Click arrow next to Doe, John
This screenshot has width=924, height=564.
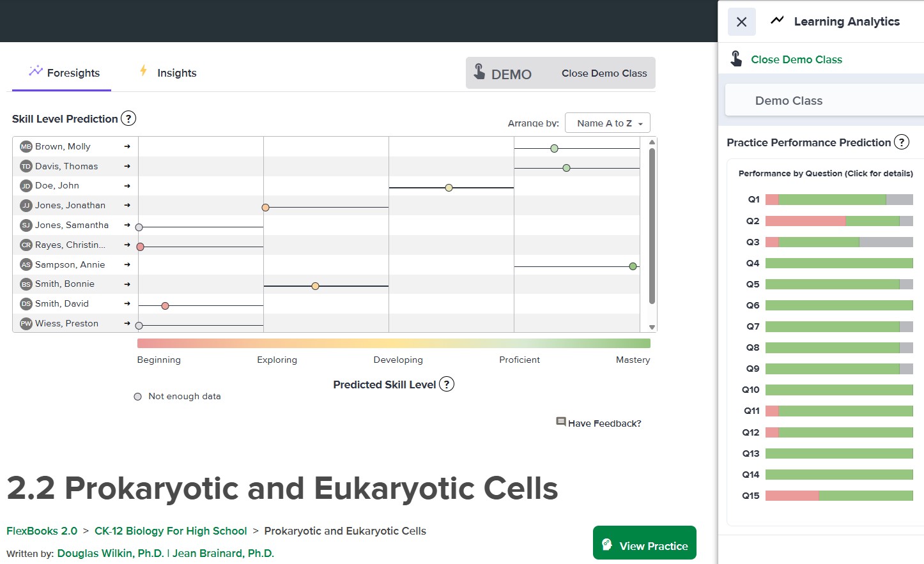coord(127,186)
